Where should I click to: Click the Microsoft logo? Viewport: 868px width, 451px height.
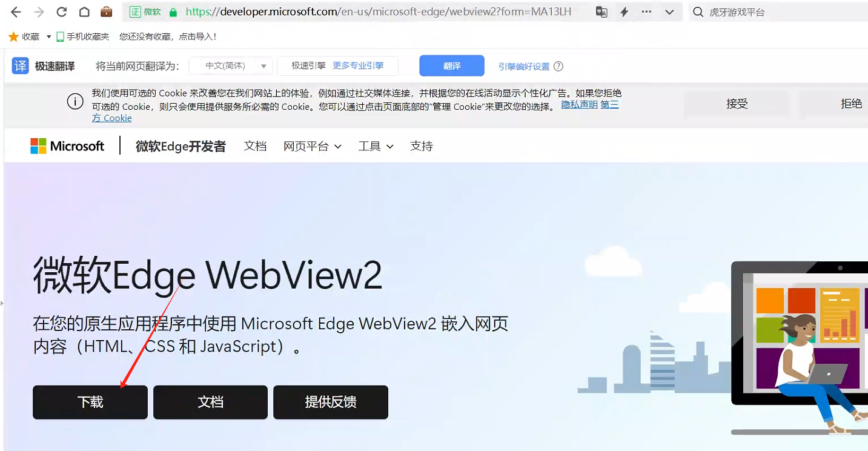click(67, 146)
